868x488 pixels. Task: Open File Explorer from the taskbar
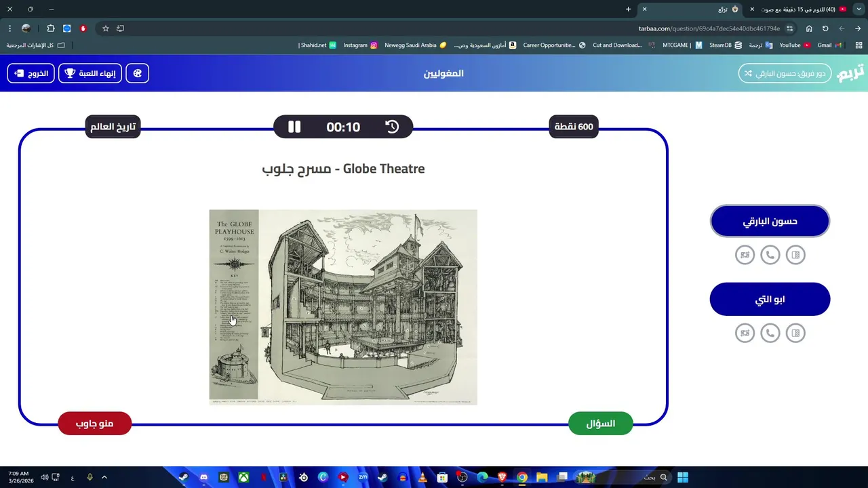(542, 477)
